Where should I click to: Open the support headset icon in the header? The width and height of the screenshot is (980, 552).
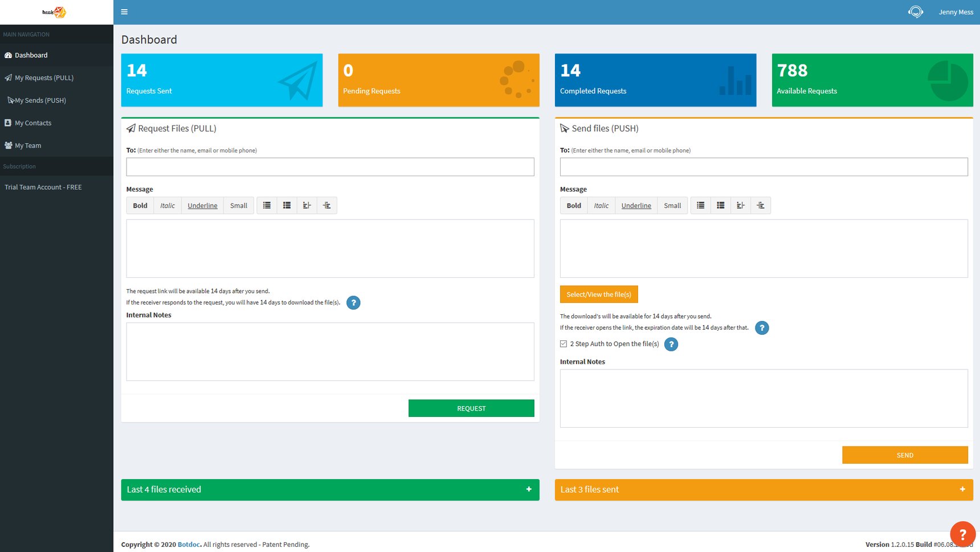click(915, 12)
